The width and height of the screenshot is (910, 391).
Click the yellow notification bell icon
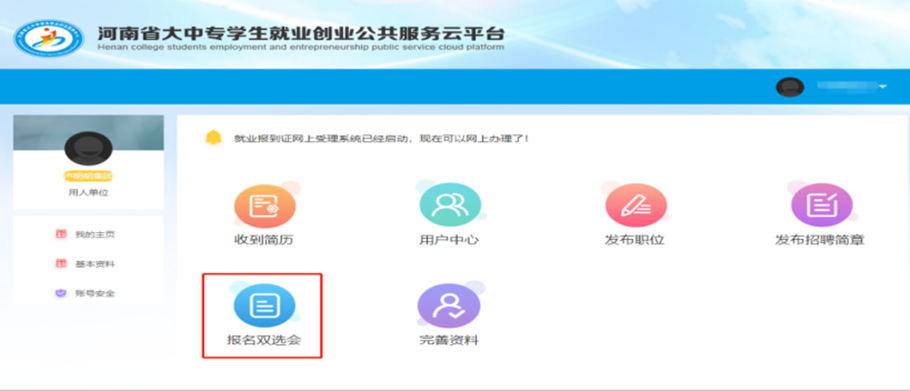pos(214,138)
